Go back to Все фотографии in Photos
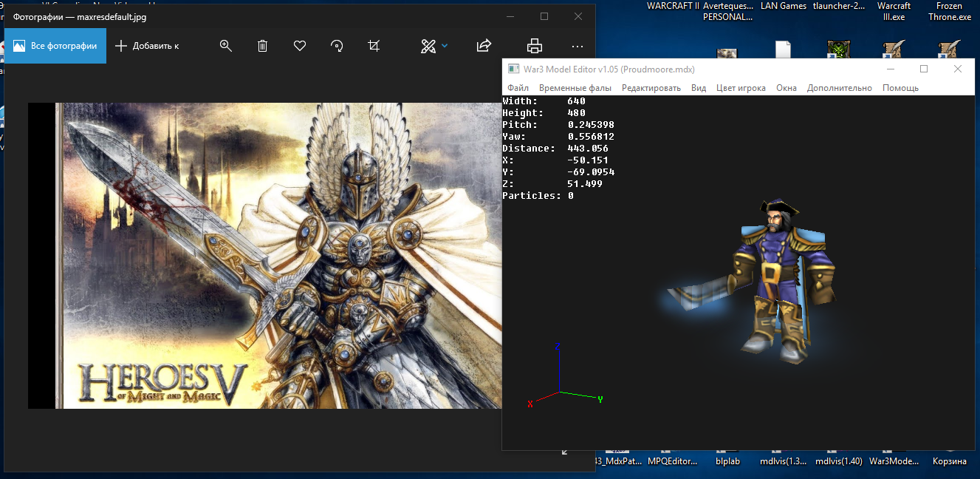Image resolution: width=980 pixels, height=479 pixels. [x=55, y=46]
